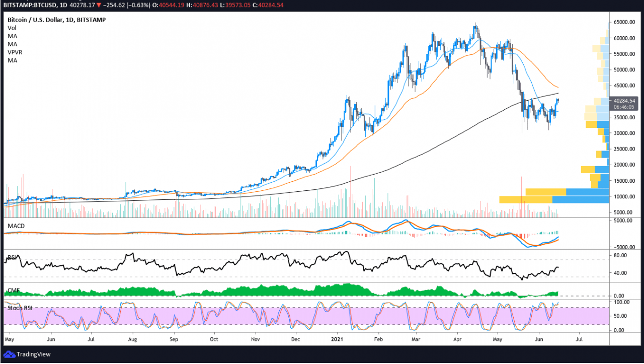Click the 06:46:05 bar countdown timer
Screen dimensions: 644x364
pos(624,107)
